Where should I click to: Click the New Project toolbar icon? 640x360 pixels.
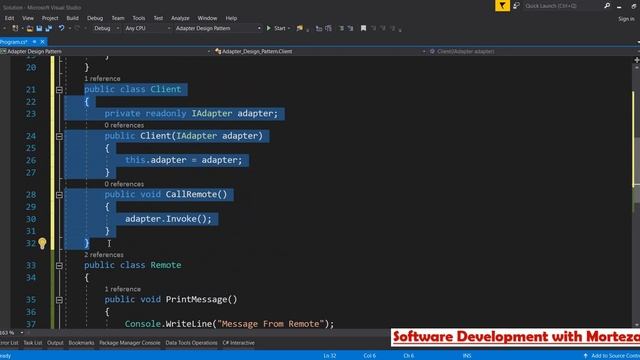[x=15, y=28]
